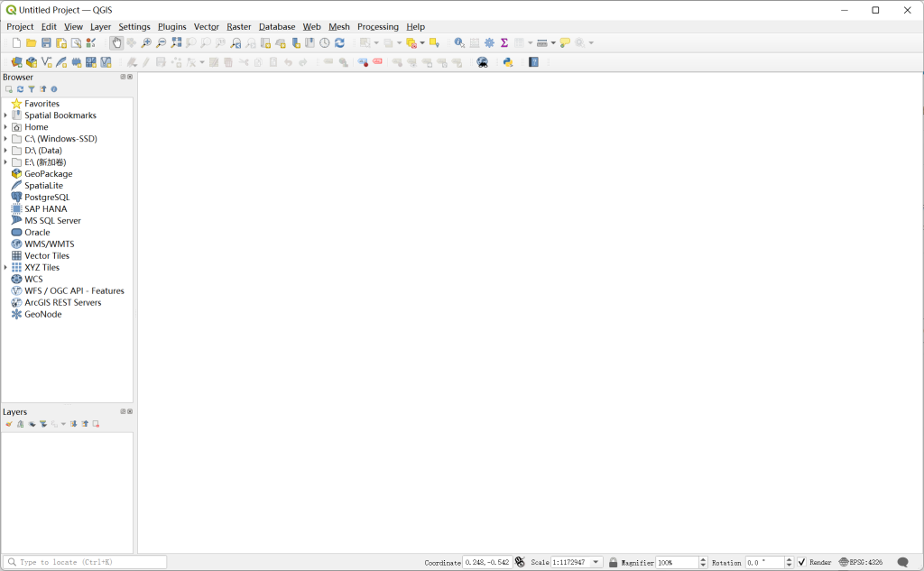This screenshot has width=924, height=571.
Task: Click the Zoom Full extent icon
Action: tap(176, 43)
